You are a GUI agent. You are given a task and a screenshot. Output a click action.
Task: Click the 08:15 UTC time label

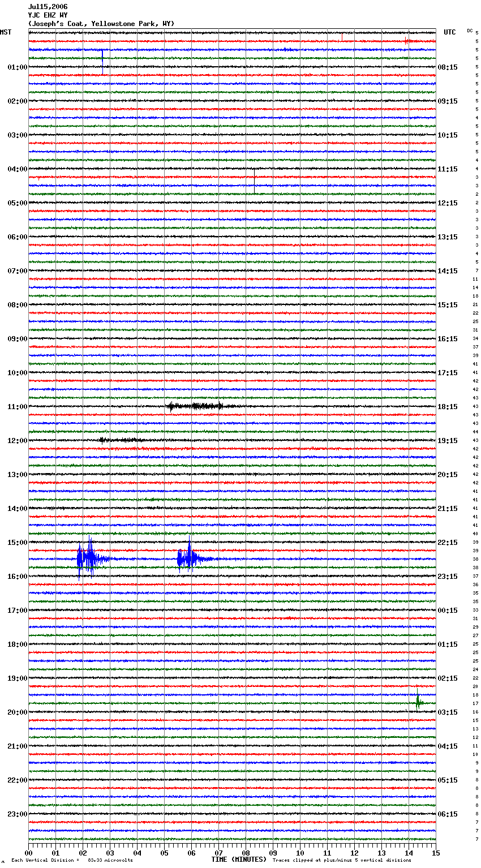(x=448, y=67)
